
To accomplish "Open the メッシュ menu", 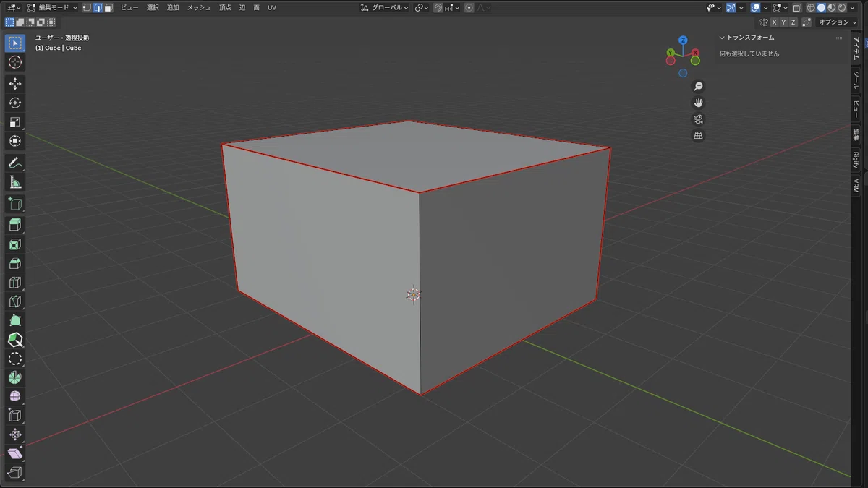I will (199, 7).
